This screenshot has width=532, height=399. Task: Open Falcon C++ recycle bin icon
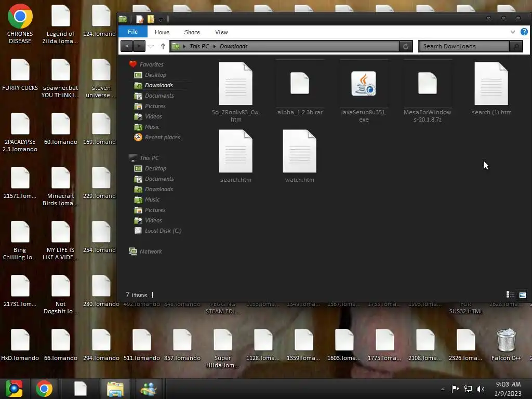[x=506, y=345]
